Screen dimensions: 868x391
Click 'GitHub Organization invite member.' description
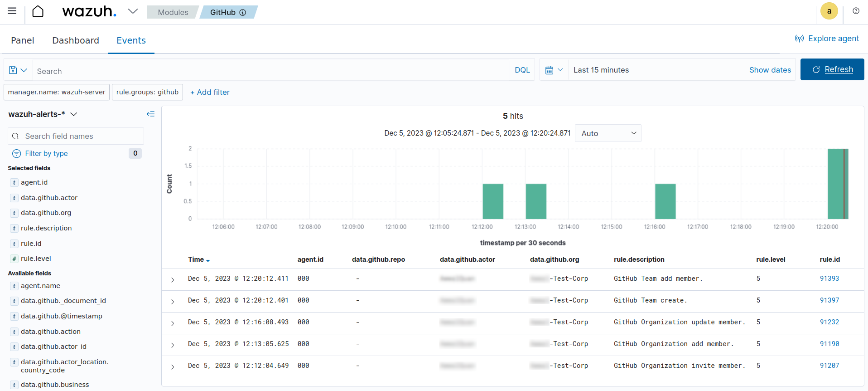(x=680, y=366)
